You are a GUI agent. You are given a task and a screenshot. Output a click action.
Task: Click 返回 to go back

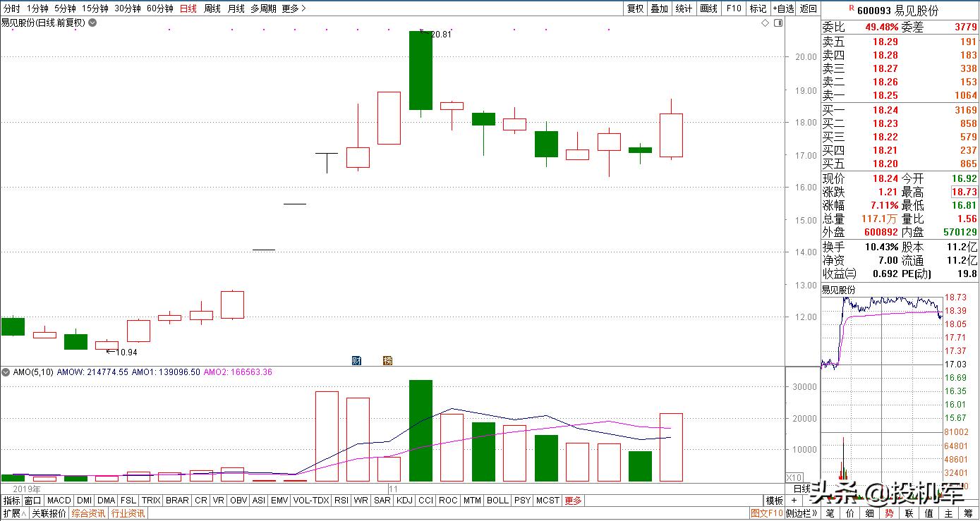click(x=809, y=8)
